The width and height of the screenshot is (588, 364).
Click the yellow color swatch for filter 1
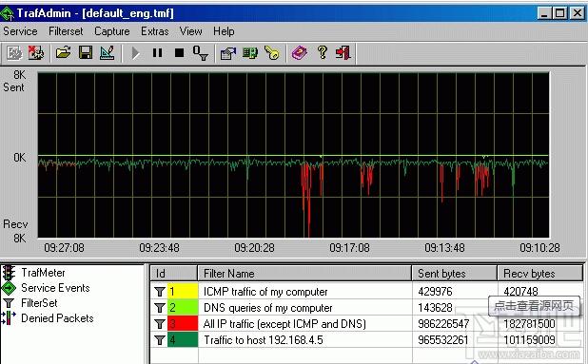click(x=183, y=292)
